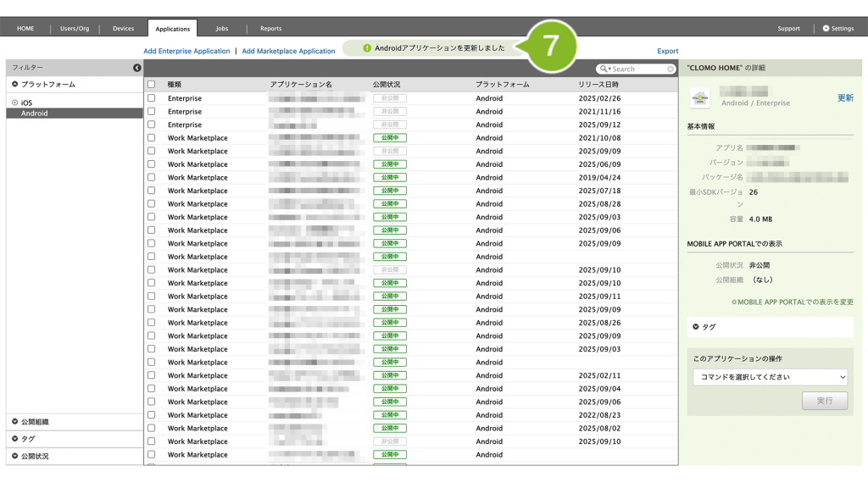Viewport: 868px width, 488px height.
Task: Click the CLOMO HOME app icon thumbnail
Action: [x=699, y=97]
